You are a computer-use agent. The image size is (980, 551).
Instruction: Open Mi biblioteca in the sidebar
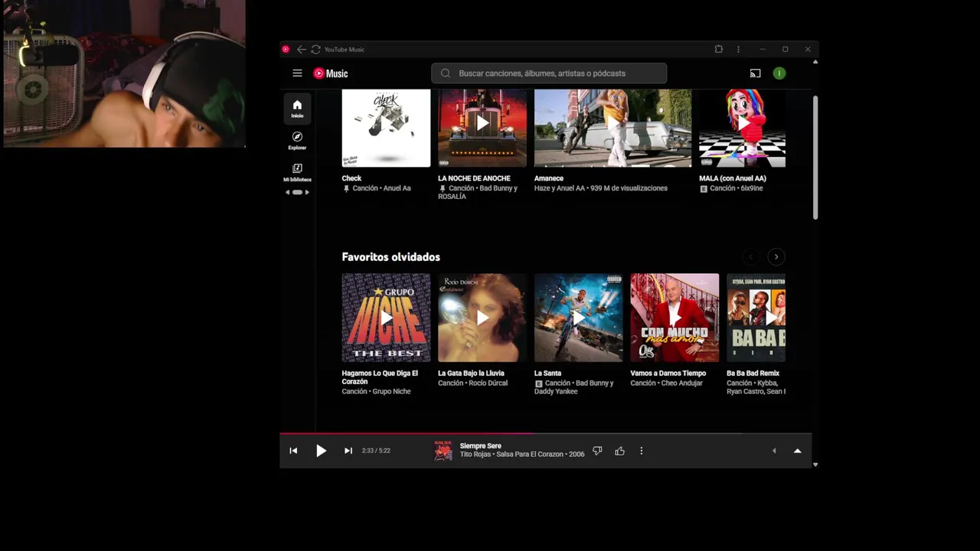[297, 172]
